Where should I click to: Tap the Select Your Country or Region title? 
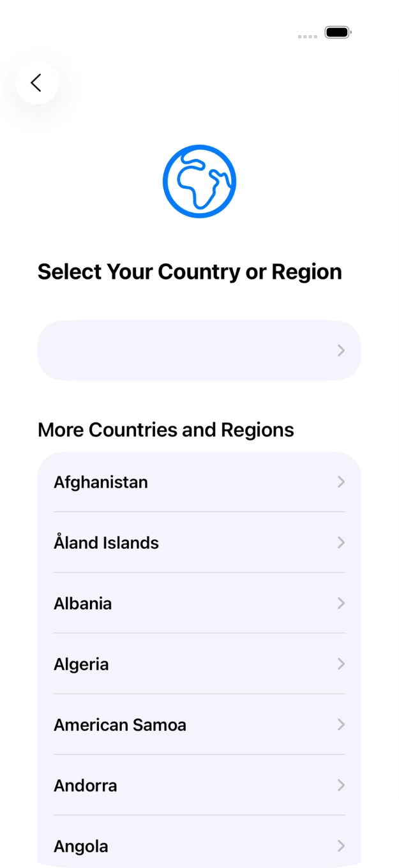(x=190, y=271)
